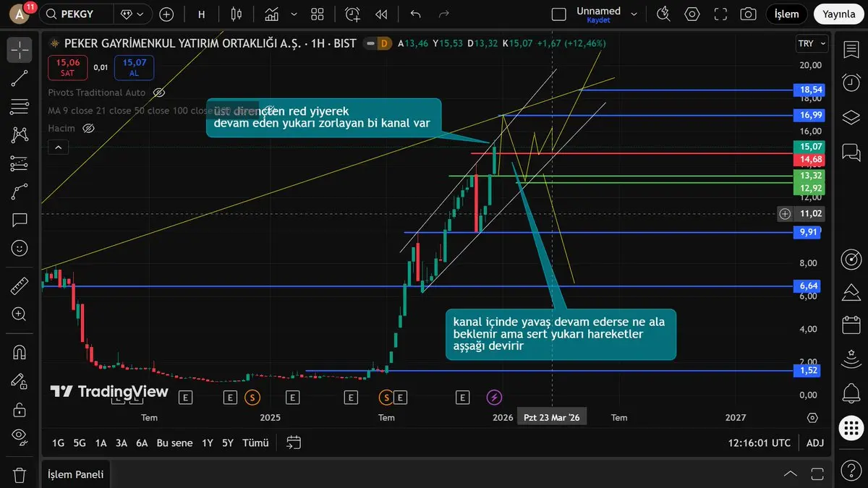Open the İşlem Paneli tab
This screenshot has width=868, height=488.
click(76, 474)
